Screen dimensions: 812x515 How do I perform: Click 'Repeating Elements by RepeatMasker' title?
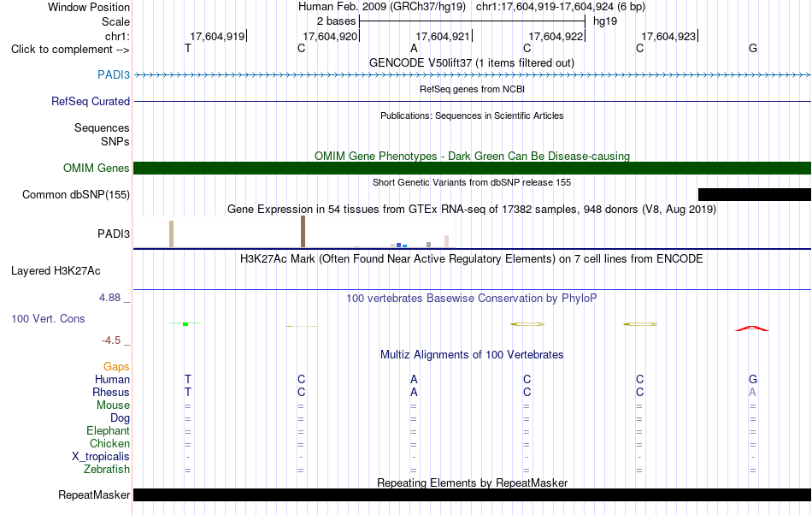pyautogui.click(x=472, y=483)
